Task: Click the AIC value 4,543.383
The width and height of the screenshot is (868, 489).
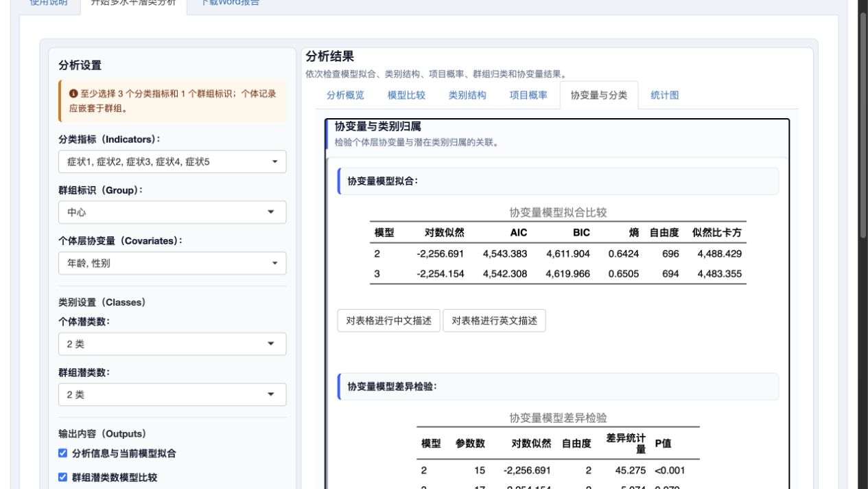Action: [x=505, y=253]
